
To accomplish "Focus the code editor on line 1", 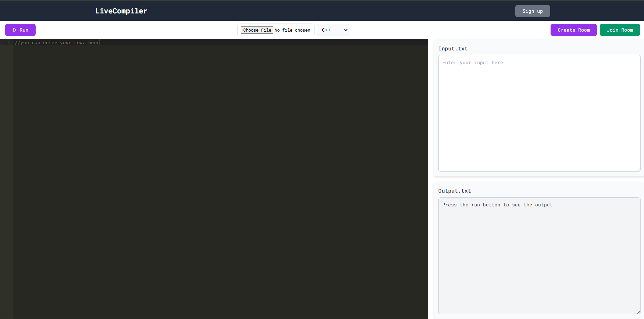I will [221, 43].
